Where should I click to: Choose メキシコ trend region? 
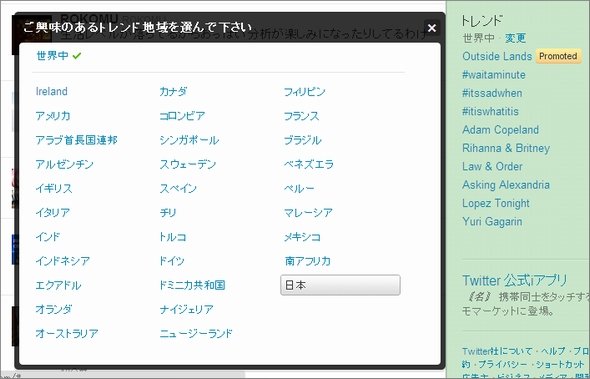tap(302, 237)
